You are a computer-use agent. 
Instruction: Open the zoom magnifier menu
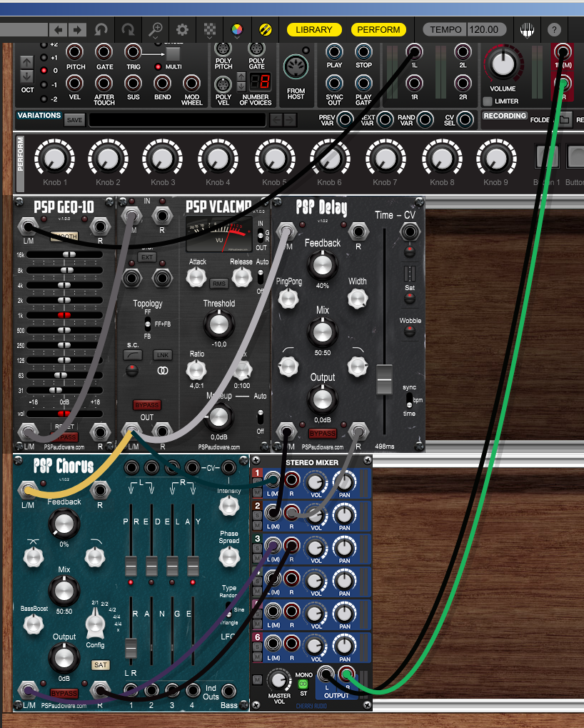155,30
